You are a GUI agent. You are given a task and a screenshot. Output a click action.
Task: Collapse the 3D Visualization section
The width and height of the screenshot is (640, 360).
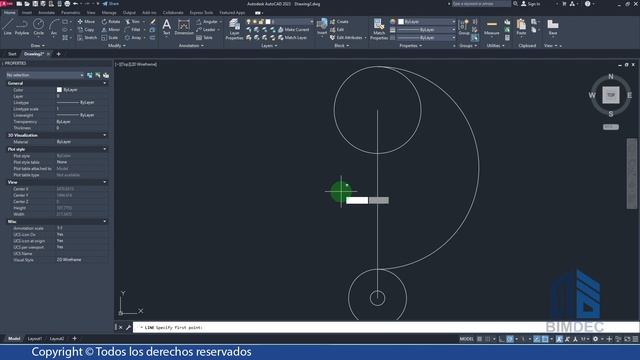[105, 135]
